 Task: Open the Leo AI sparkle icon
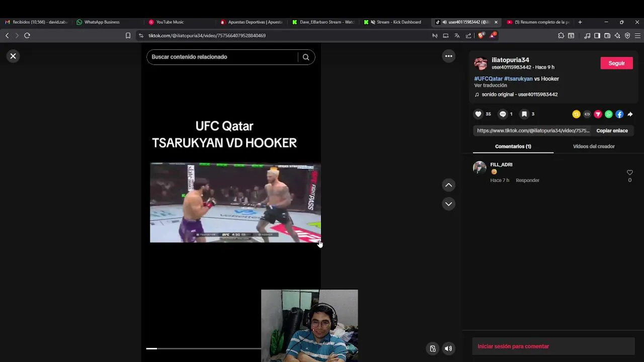click(x=617, y=36)
